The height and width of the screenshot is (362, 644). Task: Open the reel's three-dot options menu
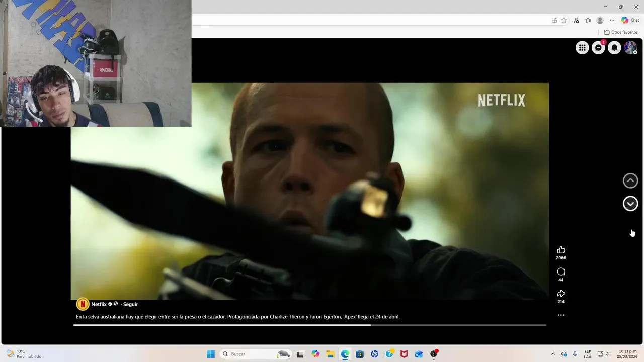[561, 315]
